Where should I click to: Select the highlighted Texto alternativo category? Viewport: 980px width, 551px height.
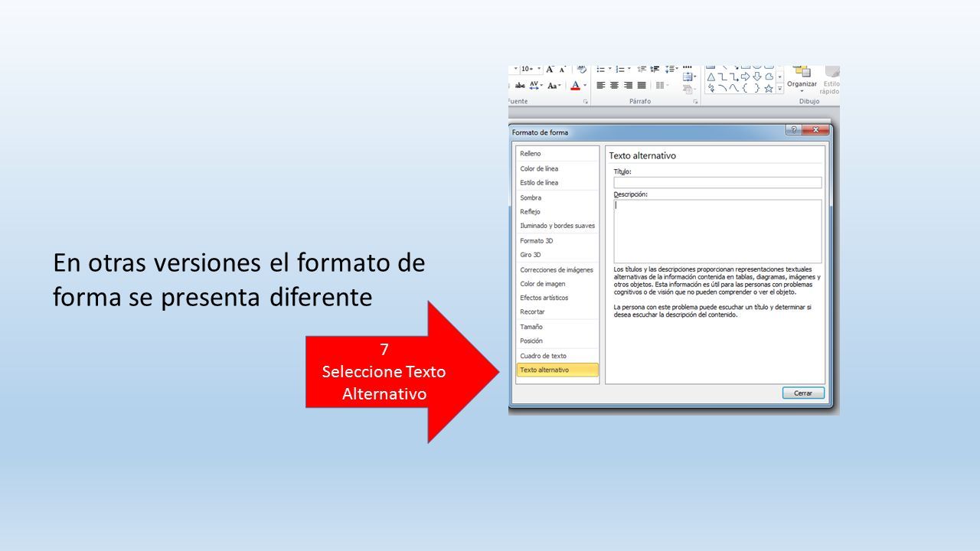557,370
